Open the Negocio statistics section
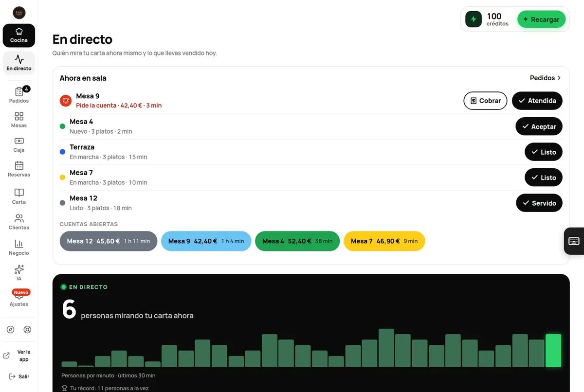This screenshot has width=584, height=392. coord(19,248)
